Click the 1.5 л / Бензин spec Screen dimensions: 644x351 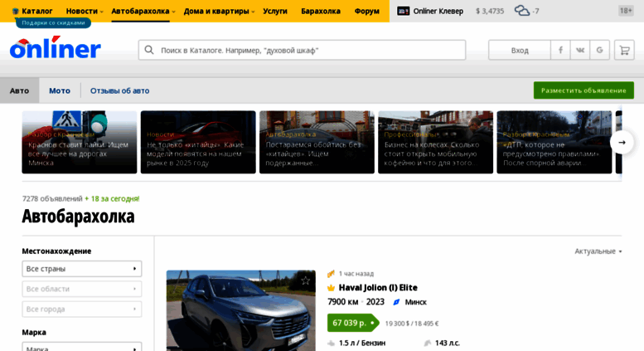(362, 343)
